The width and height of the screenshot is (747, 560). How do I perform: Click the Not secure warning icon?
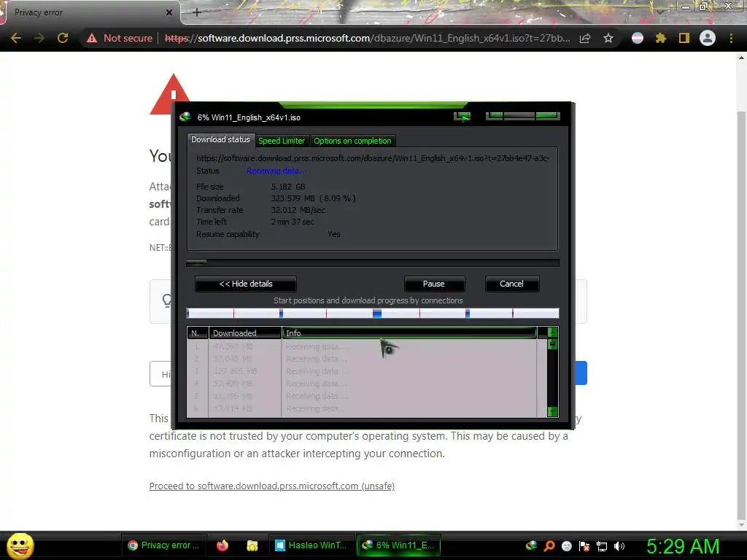tap(91, 38)
